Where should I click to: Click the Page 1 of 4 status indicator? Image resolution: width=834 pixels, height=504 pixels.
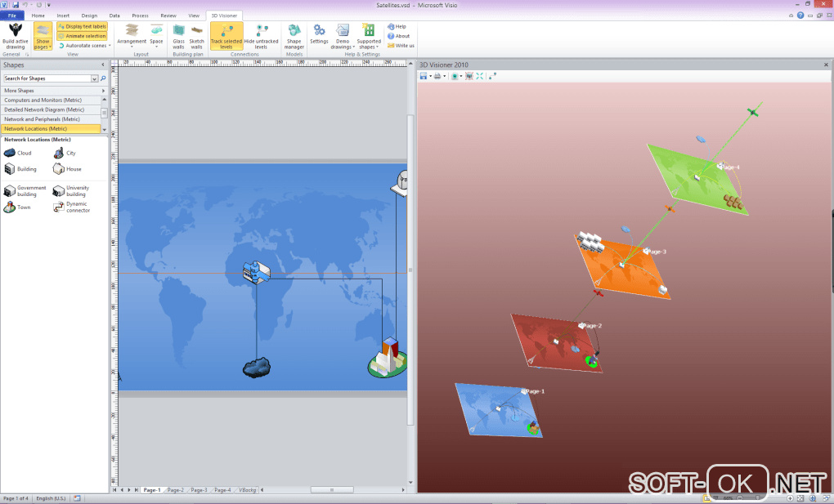click(16, 498)
